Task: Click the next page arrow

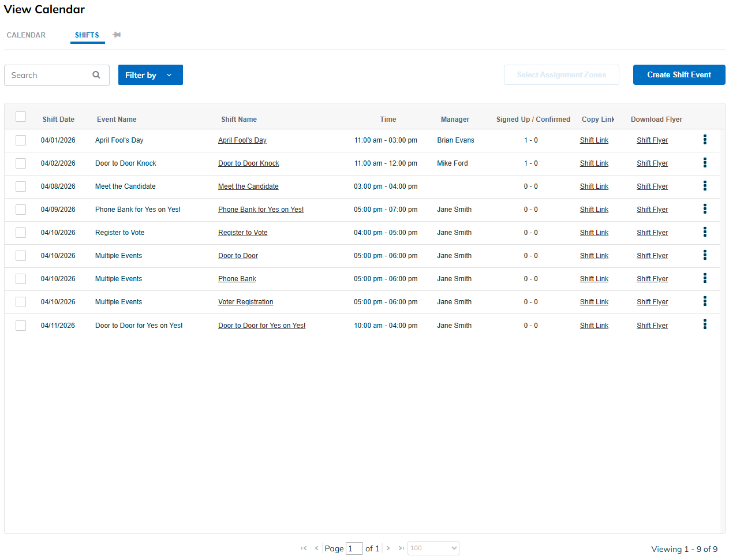Action: click(x=388, y=548)
